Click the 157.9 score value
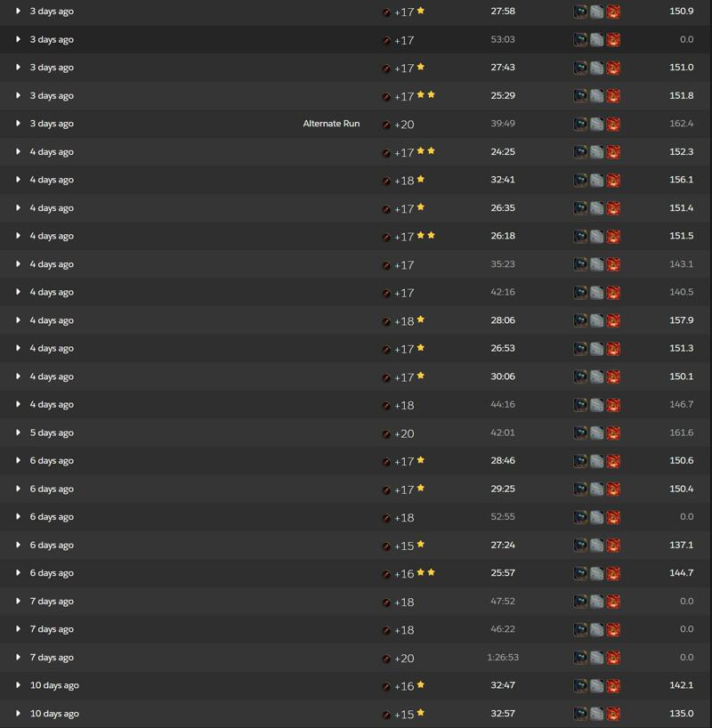Viewport: 712px width, 728px height. 682,320
